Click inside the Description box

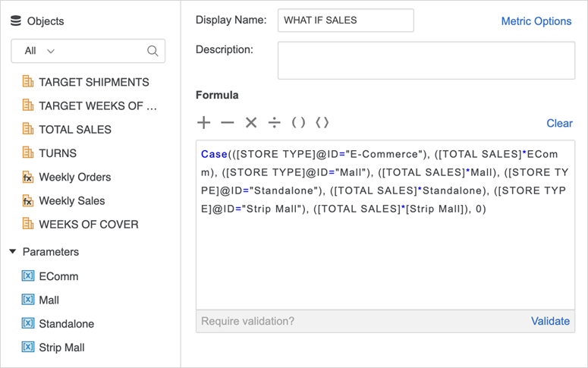click(426, 61)
